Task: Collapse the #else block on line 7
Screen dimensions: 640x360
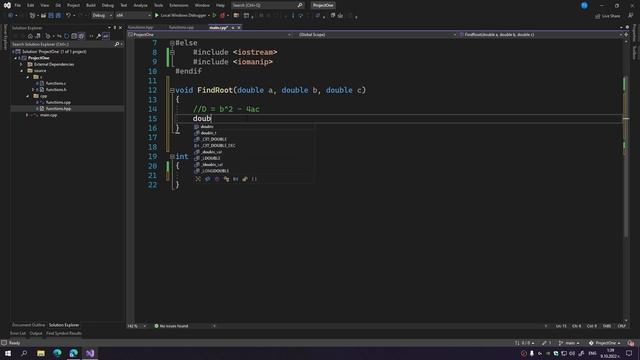Action: coord(172,43)
